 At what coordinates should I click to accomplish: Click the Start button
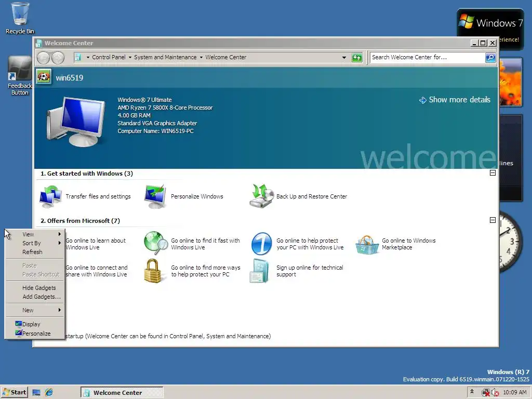pos(14,392)
